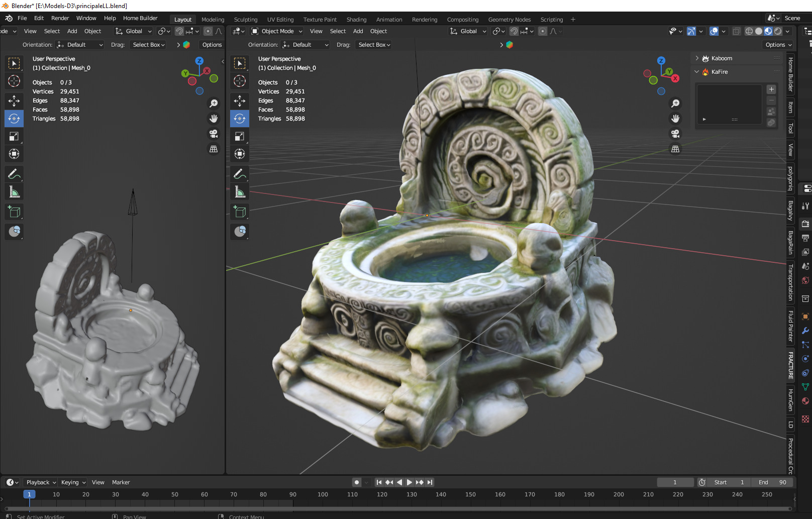Toggle X-ray mode in right viewport
812x519 pixels.
coord(736,31)
